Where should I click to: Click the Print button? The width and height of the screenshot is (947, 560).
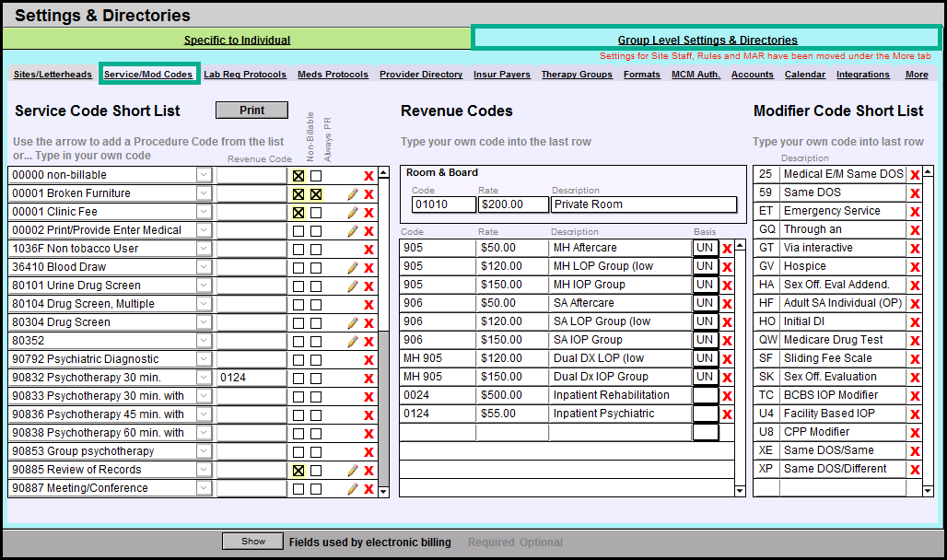pyautogui.click(x=251, y=111)
